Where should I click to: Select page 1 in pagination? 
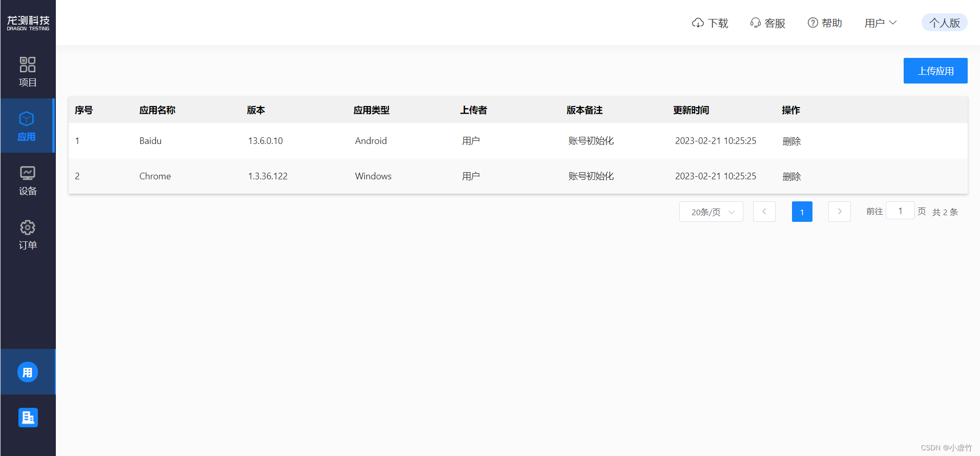tap(802, 212)
